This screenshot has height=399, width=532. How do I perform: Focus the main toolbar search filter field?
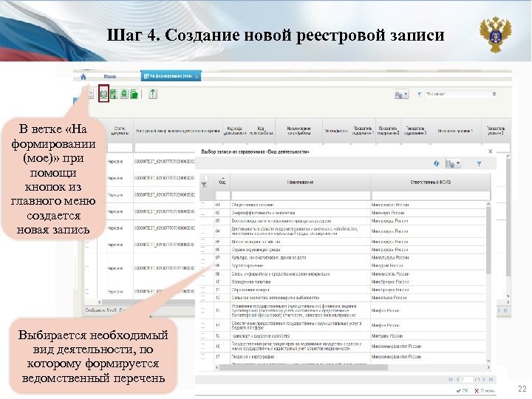(x=460, y=94)
